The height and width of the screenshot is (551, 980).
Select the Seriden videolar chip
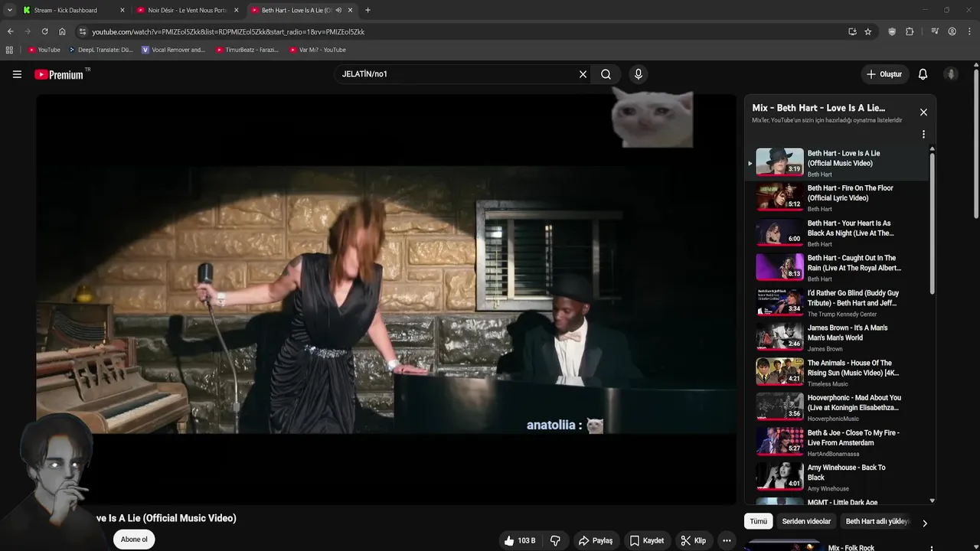click(806, 521)
